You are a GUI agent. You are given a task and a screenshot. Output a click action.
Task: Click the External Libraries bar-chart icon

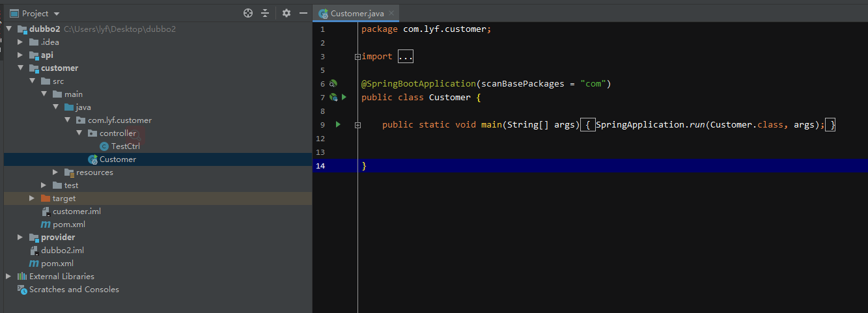22,277
